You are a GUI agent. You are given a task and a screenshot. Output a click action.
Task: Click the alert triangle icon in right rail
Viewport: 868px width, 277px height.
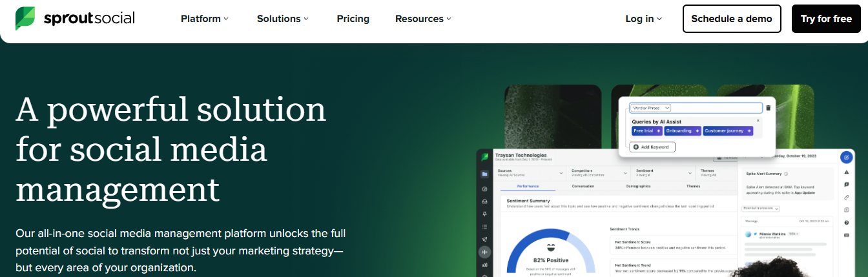coord(847,172)
